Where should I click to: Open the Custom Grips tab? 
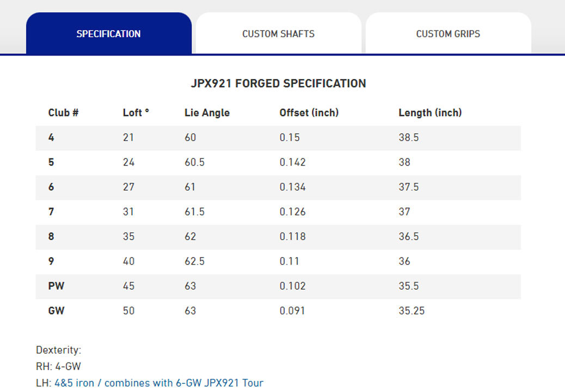pos(448,34)
